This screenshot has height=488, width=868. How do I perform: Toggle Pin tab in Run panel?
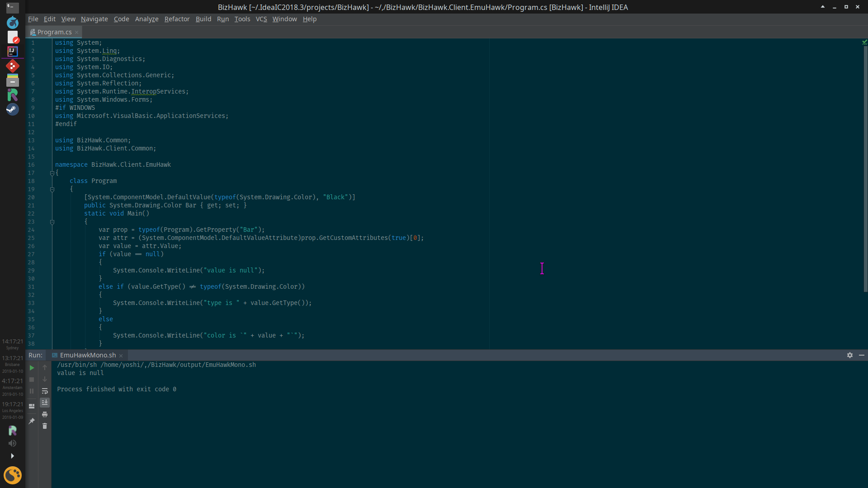(32, 421)
